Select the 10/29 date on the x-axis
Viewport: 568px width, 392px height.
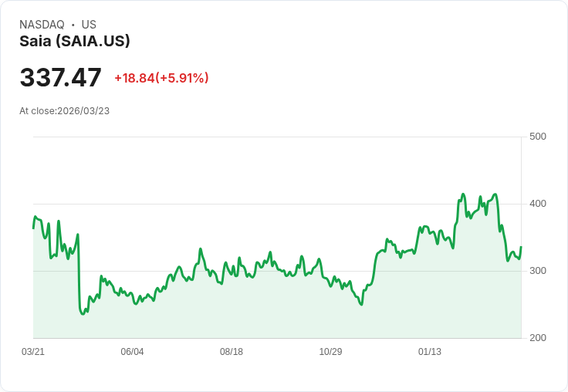coord(330,352)
